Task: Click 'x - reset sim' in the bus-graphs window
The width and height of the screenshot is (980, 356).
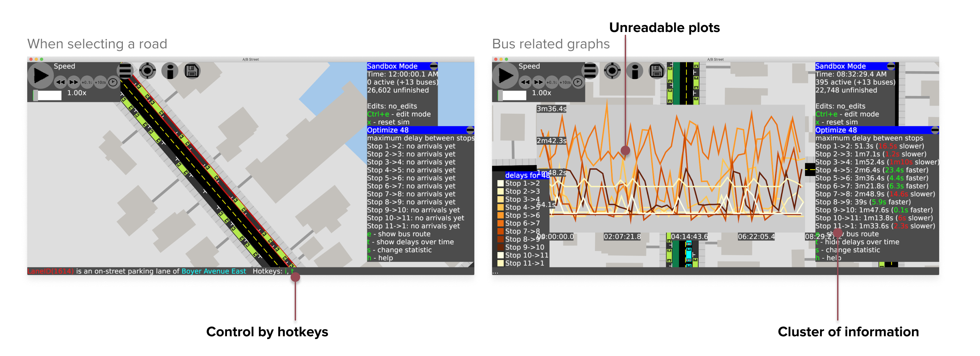Action: click(837, 122)
